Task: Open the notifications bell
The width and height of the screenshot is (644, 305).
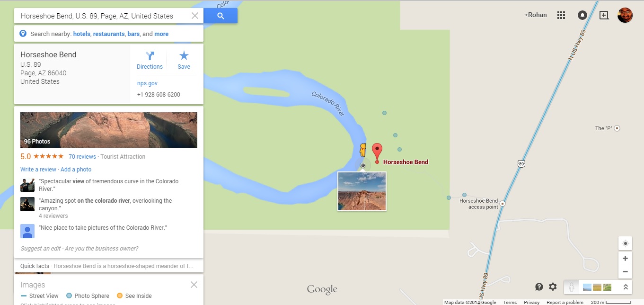Action: pos(582,15)
